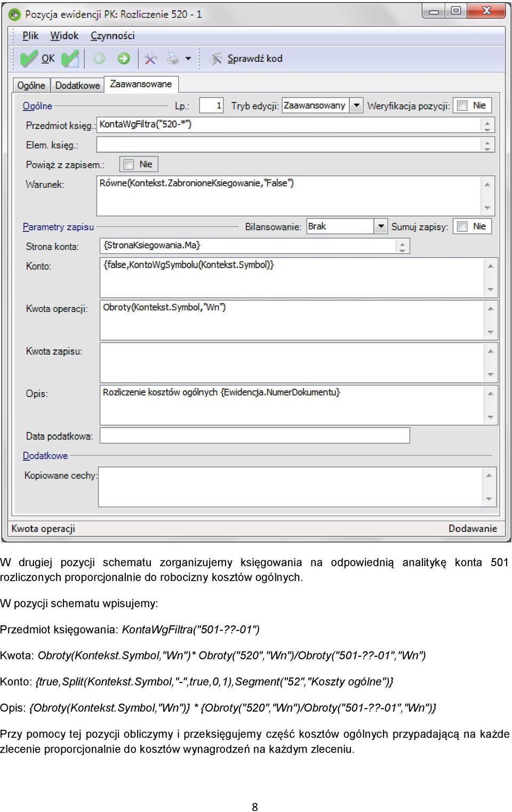Screen dimensions: 512x812
Task: Click into the Opis text area
Action: pyautogui.click(x=292, y=405)
